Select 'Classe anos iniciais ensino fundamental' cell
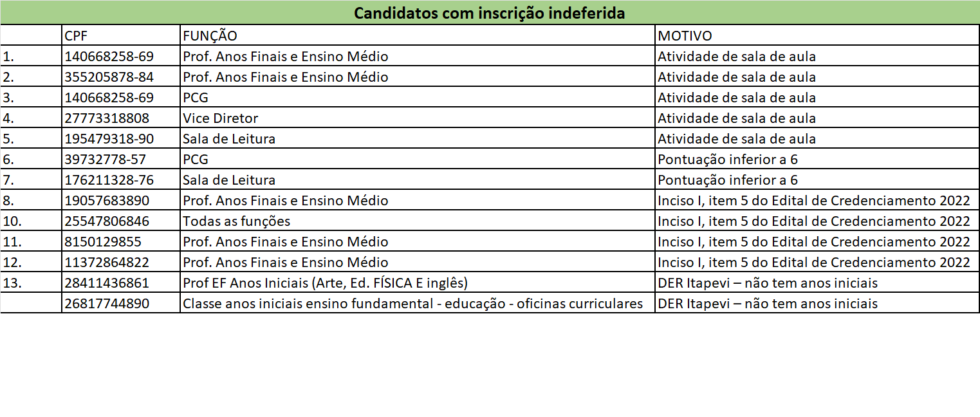 (x=418, y=303)
